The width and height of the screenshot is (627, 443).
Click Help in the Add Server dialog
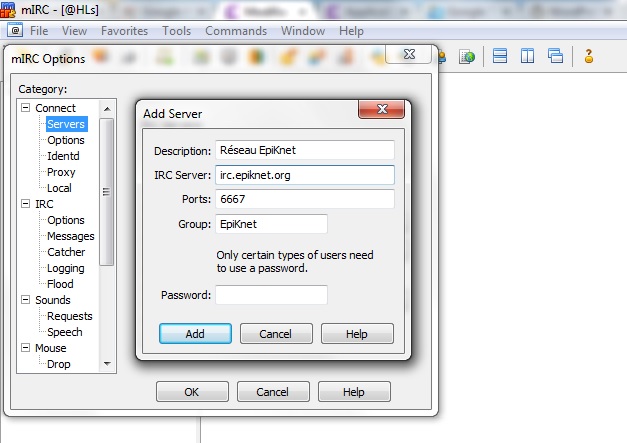click(x=357, y=333)
